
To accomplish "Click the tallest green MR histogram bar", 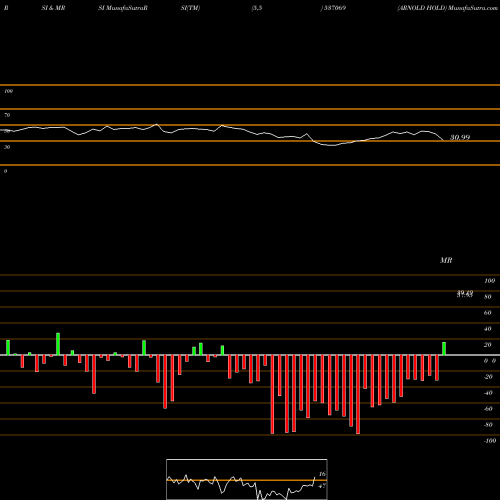I will click(x=58, y=344).
